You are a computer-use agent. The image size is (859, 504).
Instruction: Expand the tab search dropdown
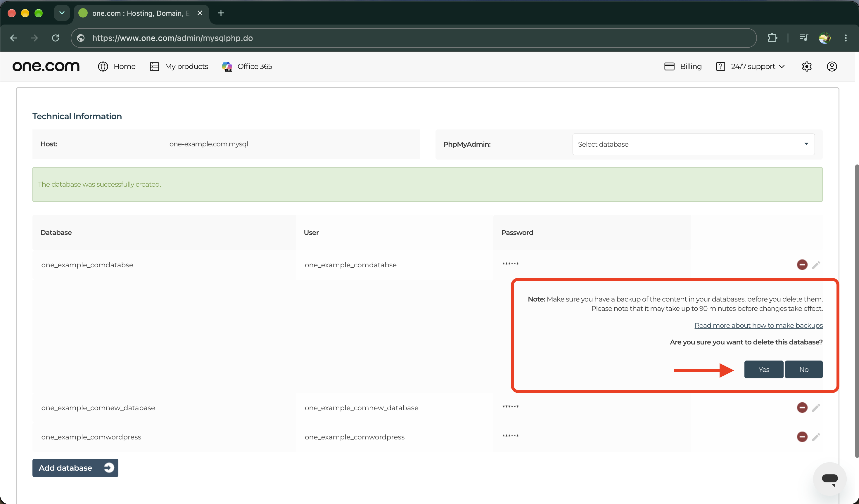pos(62,13)
